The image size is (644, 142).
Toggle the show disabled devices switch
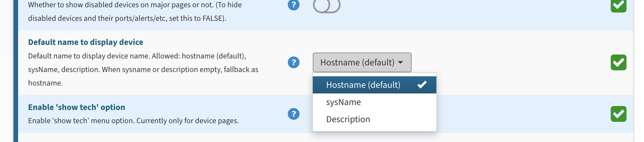tap(327, 6)
